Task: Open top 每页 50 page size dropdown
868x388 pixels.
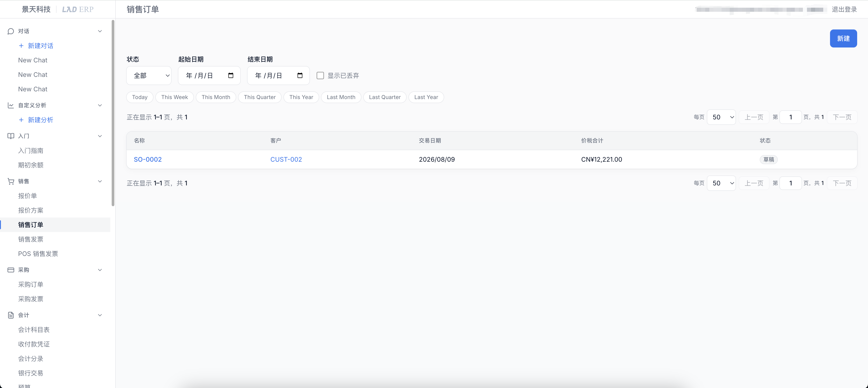Action: (721, 117)
